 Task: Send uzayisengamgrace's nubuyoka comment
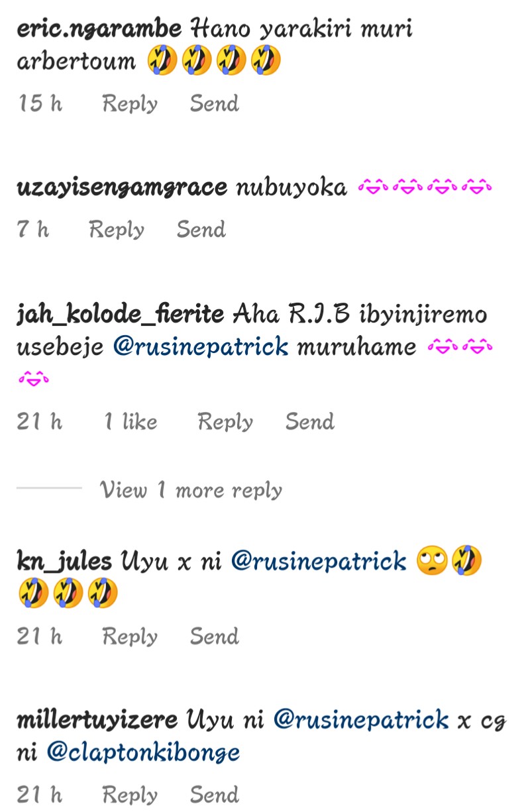[x=201, y=228]
